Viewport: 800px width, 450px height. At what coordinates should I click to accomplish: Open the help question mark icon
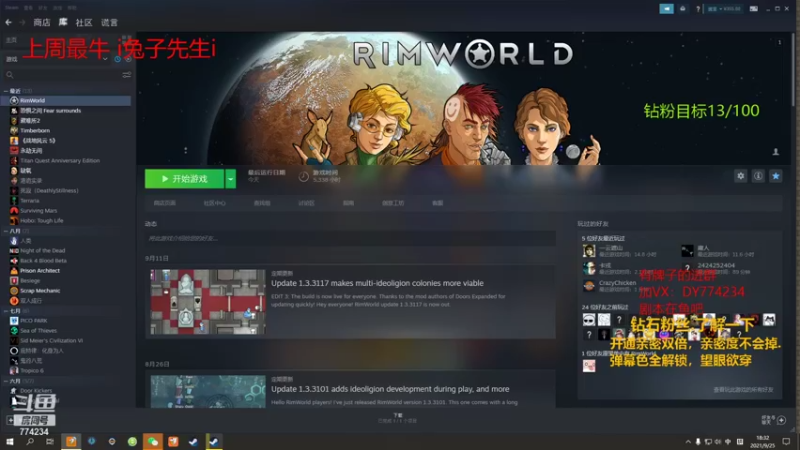coord(697,9)
